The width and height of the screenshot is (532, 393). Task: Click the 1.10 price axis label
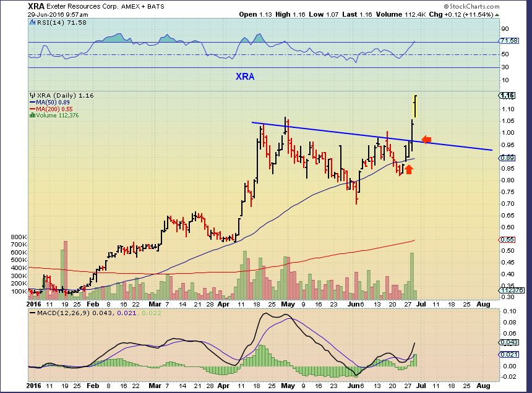(508, 109)
